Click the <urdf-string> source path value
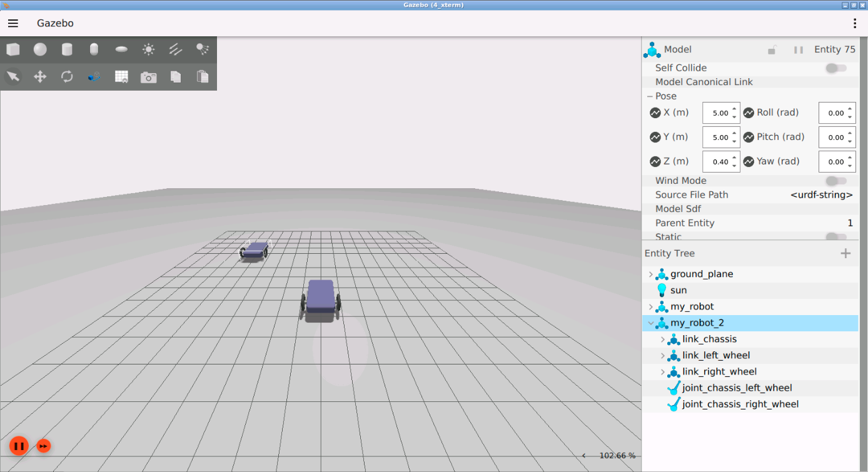This screenshot has height=472, width=868. (822, 195)
